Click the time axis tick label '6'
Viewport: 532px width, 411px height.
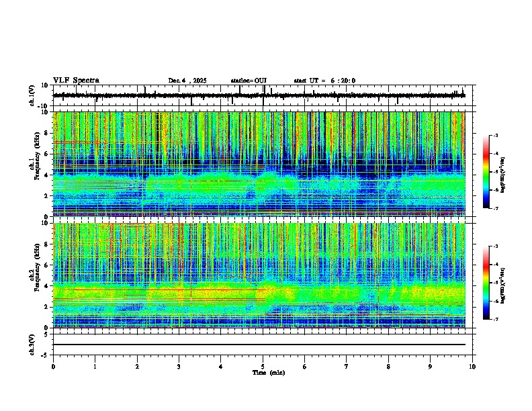pos(305,367)
